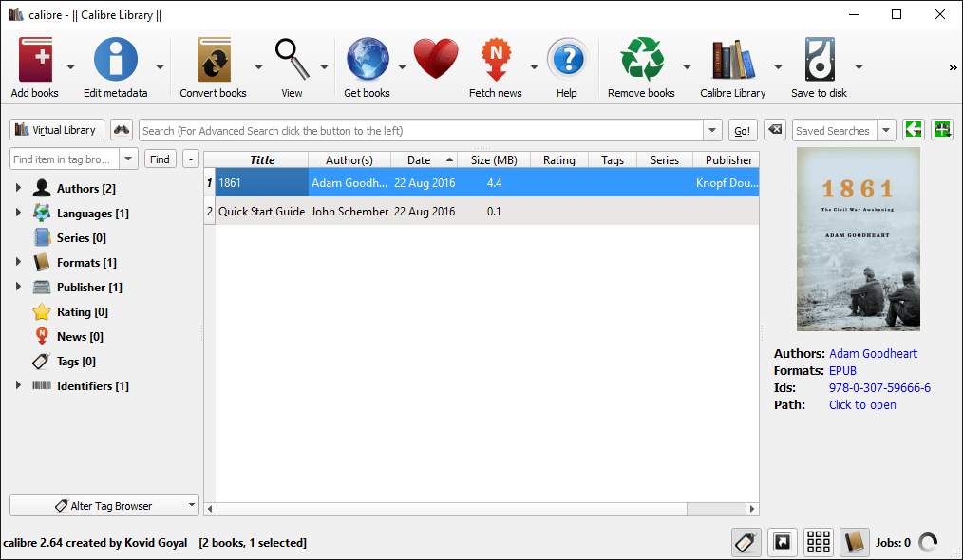This screenshot has width=963, height=560.
Task: Click the Remove books recycle icon
Action: [641, 60]
